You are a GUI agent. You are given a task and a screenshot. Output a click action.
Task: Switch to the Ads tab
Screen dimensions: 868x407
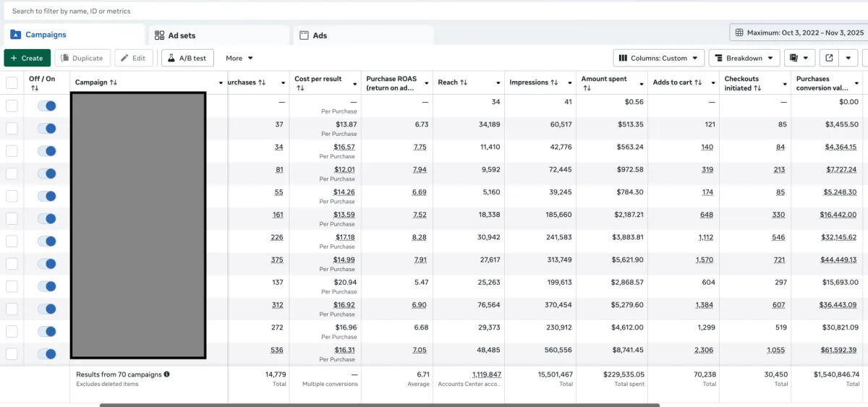coord(320,35)
